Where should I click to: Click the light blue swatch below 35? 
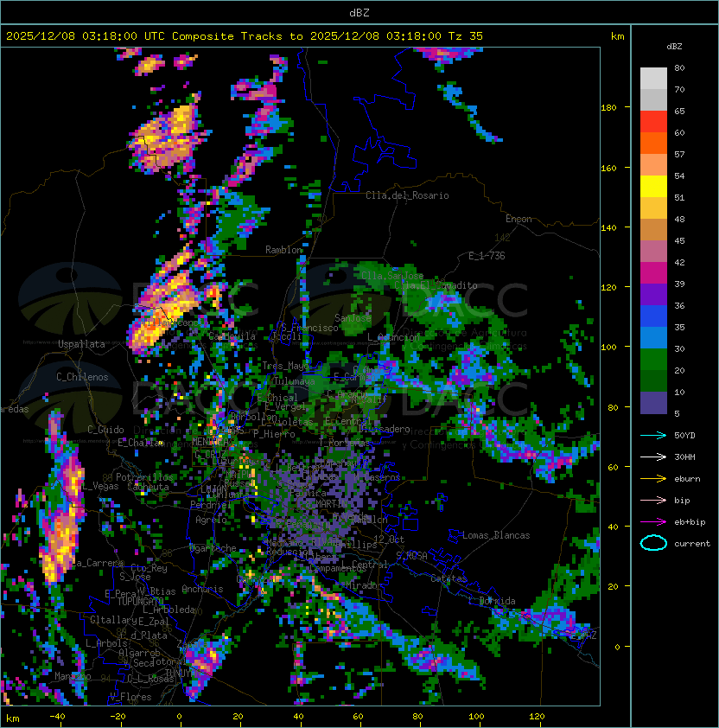coord(653,338)
